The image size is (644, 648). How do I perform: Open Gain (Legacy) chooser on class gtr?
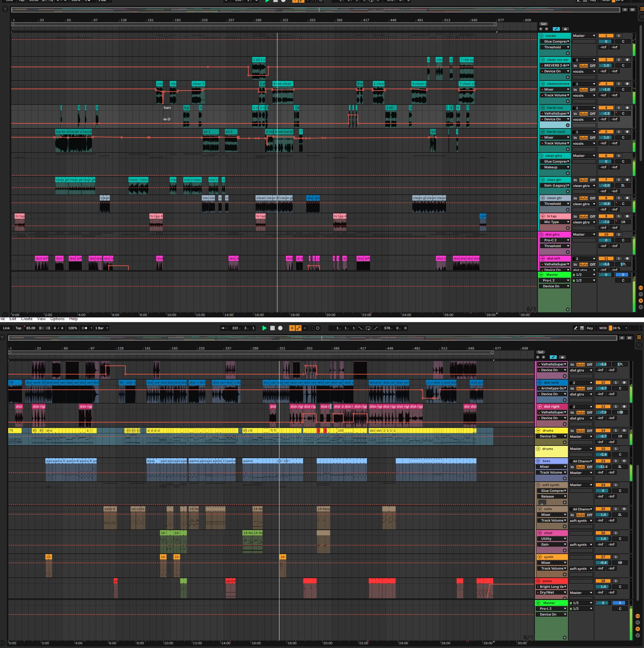pos(555,186)
